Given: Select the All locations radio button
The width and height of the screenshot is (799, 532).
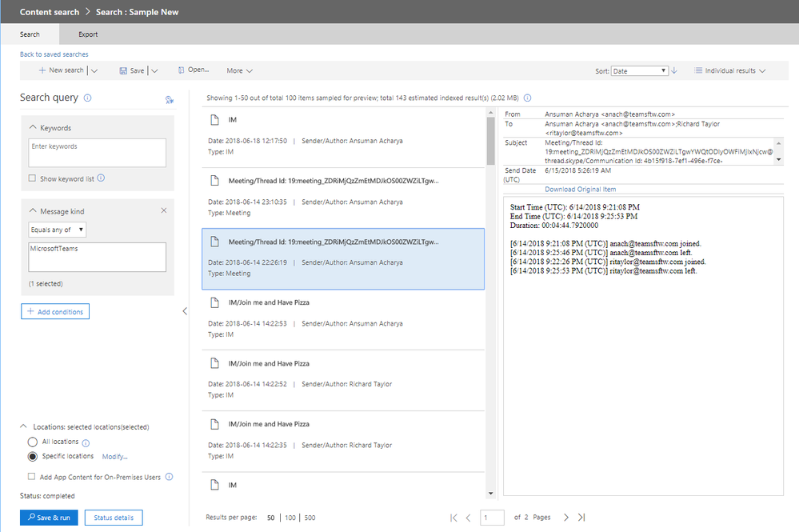Looking at the screenshot, I should [33, 442].
